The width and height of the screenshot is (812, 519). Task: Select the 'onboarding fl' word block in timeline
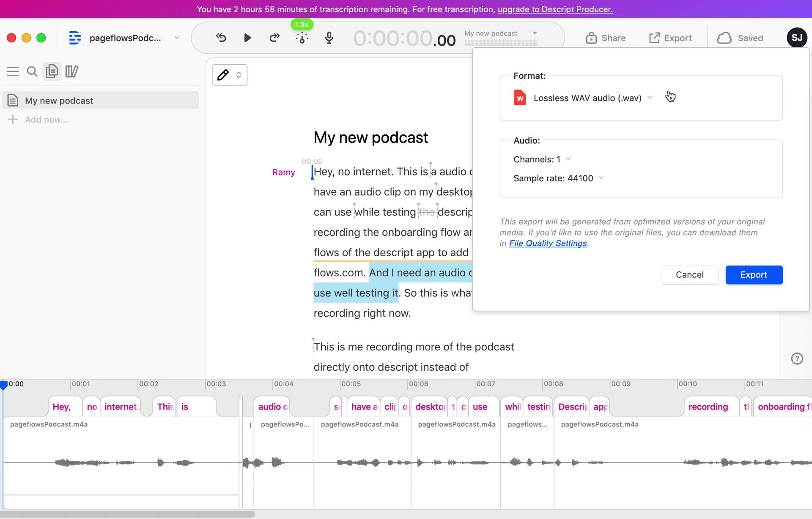click(x=783, y=407)
